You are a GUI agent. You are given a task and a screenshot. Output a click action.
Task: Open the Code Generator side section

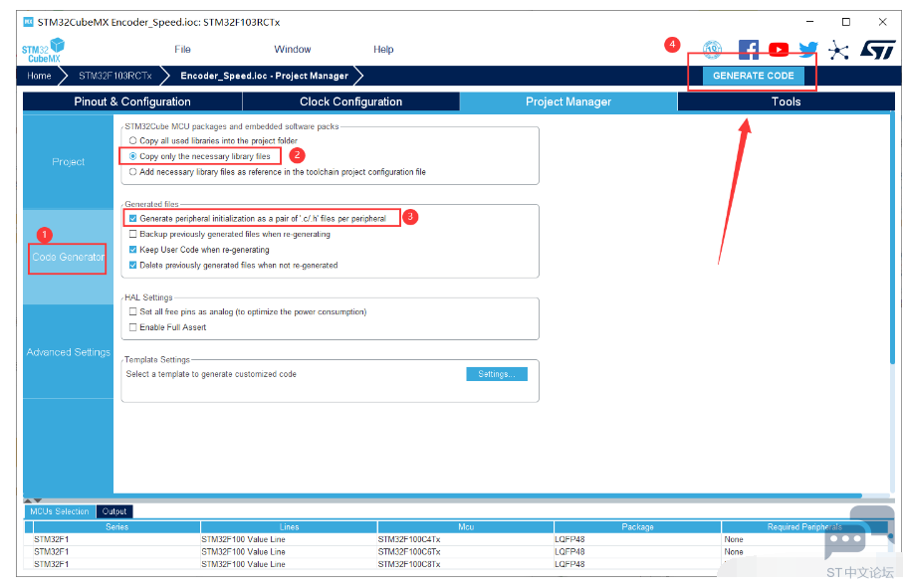coord(68,257)
